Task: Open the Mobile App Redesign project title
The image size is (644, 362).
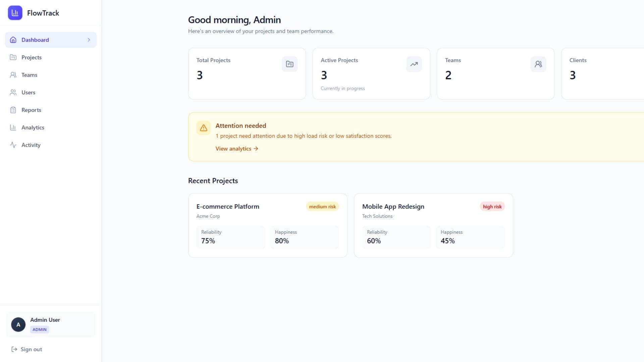Action: coord(393,206)
